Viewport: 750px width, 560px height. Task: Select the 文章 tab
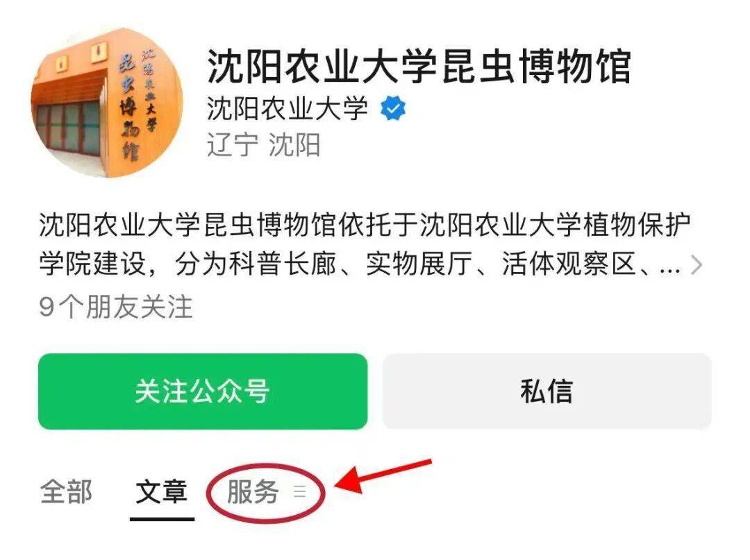click(162, 492)
